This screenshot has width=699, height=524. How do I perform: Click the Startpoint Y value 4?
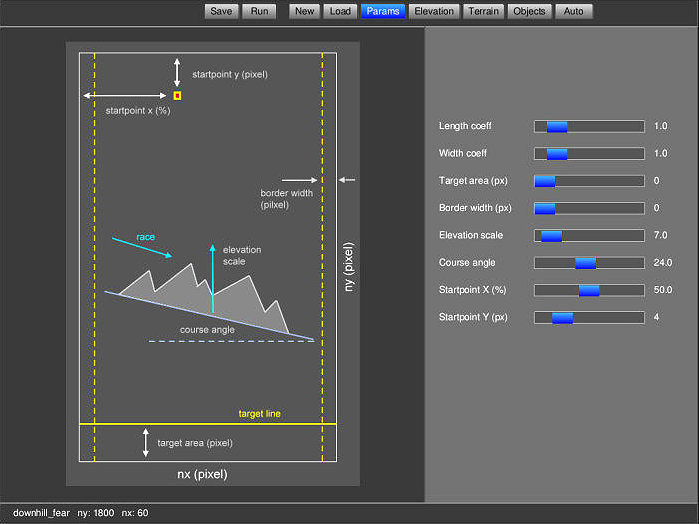(656, 317)
